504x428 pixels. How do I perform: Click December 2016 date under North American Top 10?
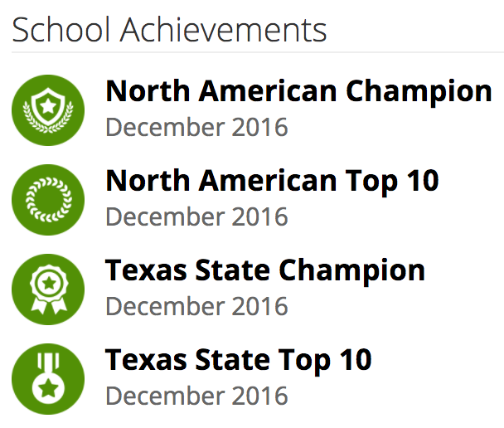[x=196, y=217]
